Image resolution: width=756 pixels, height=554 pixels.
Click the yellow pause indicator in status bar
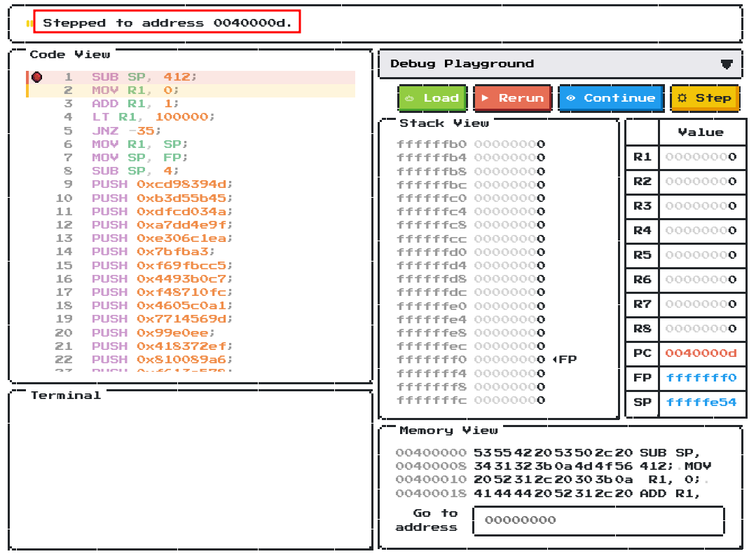(29, 23)
